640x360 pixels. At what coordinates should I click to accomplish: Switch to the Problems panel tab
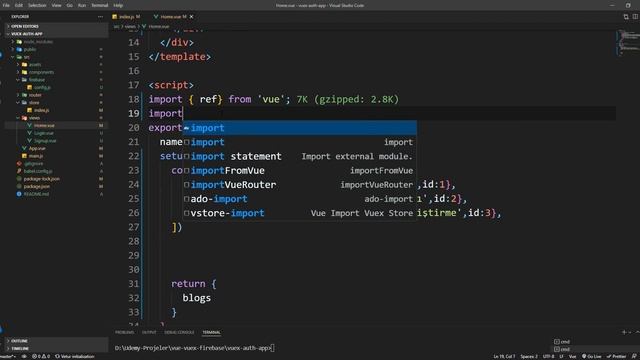(x=124, y=332)
